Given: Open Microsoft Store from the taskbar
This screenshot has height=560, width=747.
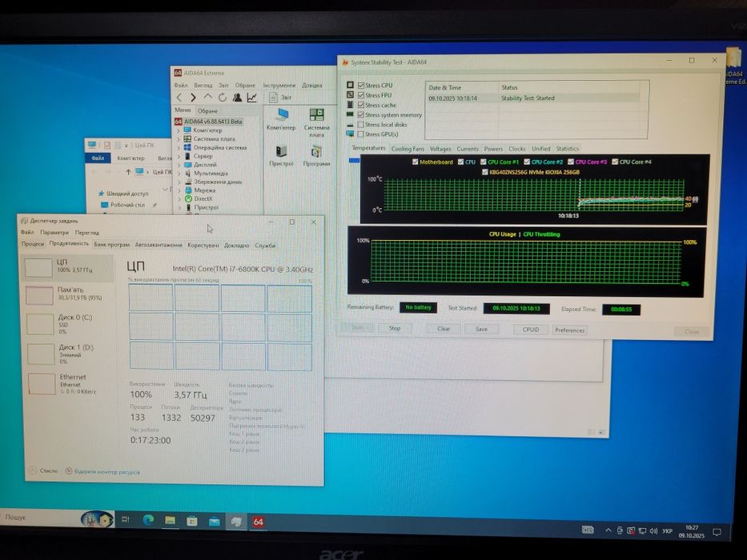Looking at the screenshot, I should 192,521.
